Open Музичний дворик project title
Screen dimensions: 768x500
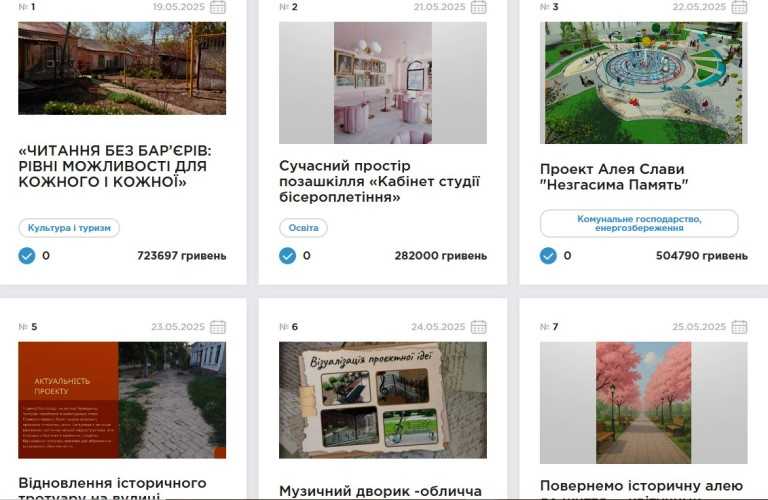coord(381,491)
